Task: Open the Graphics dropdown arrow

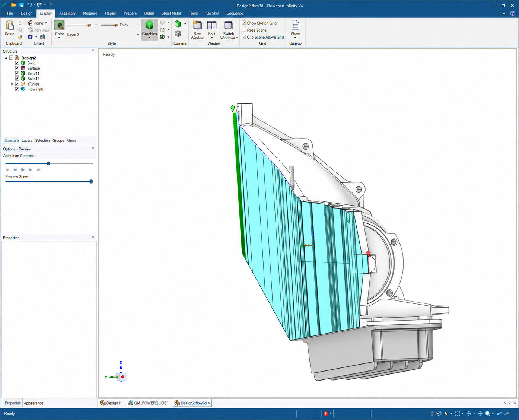Action: (149, 38)
